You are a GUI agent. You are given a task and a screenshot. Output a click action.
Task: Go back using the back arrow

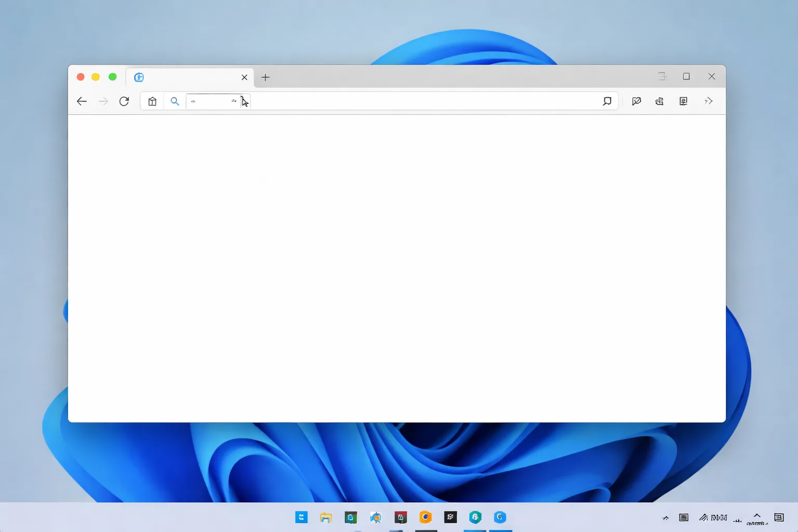82,101
